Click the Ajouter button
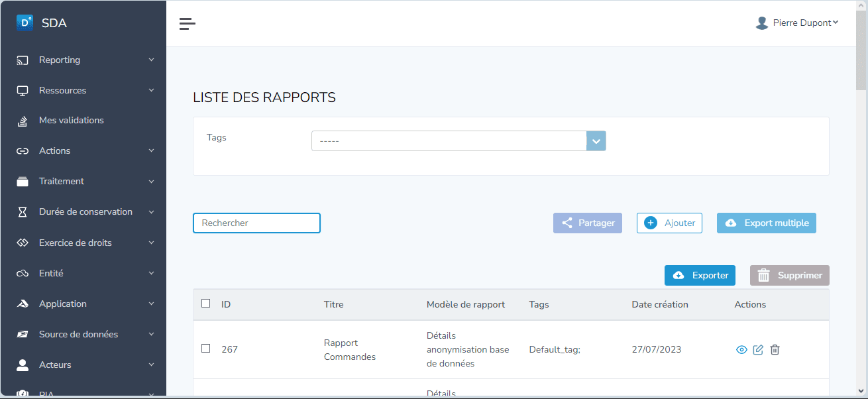Viewport: 868px width, 399px height. tap(669, 223)
